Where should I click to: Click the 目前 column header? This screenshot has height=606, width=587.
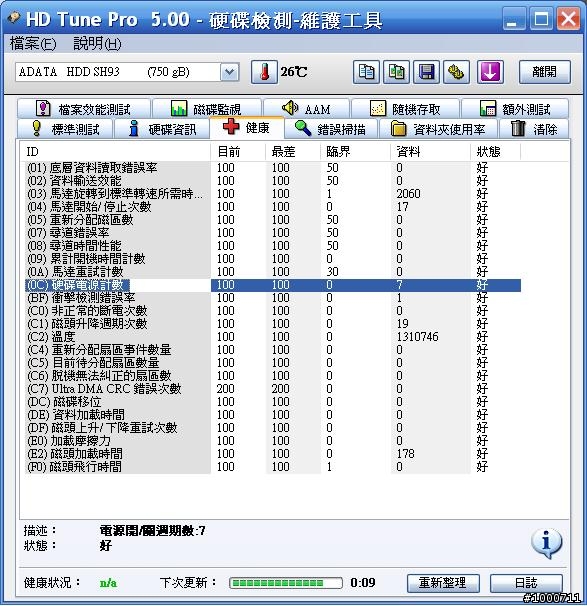(x=238, y=152)
